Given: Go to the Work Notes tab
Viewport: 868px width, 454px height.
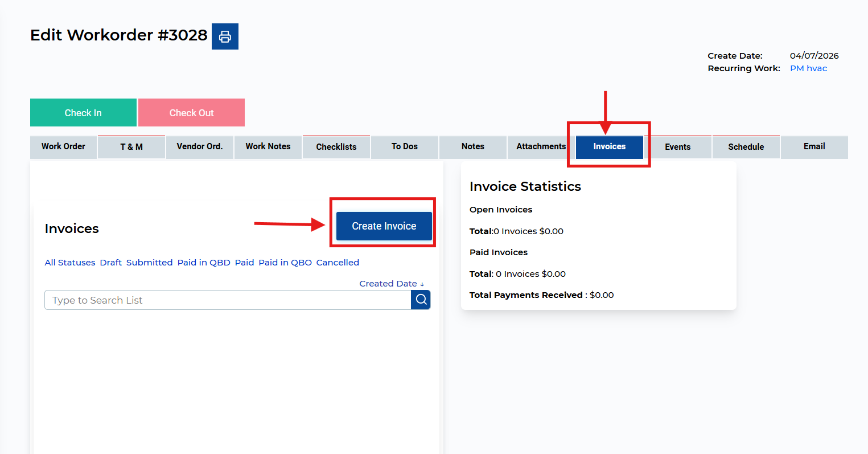Looking at the screenshot, I should click(x=268, y=147).
